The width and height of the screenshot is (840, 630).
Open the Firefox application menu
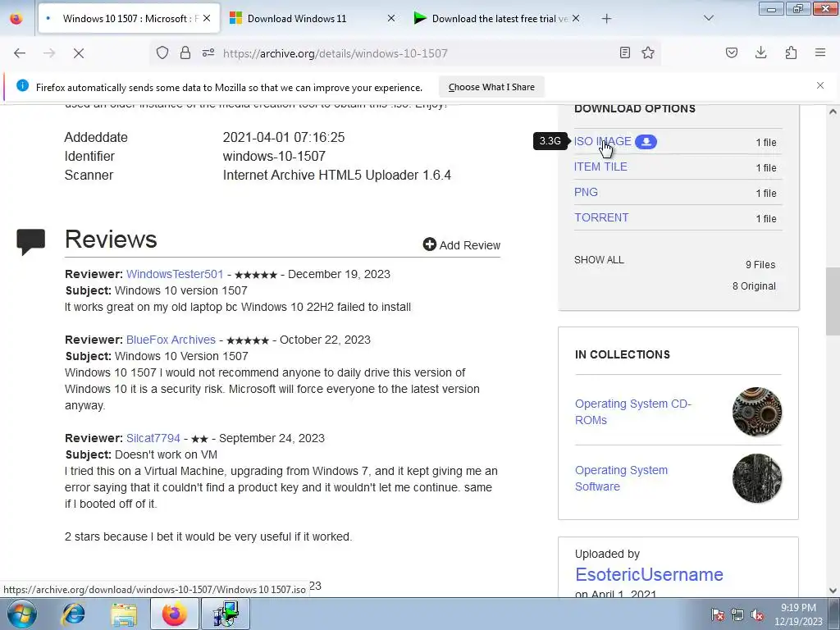820,52
